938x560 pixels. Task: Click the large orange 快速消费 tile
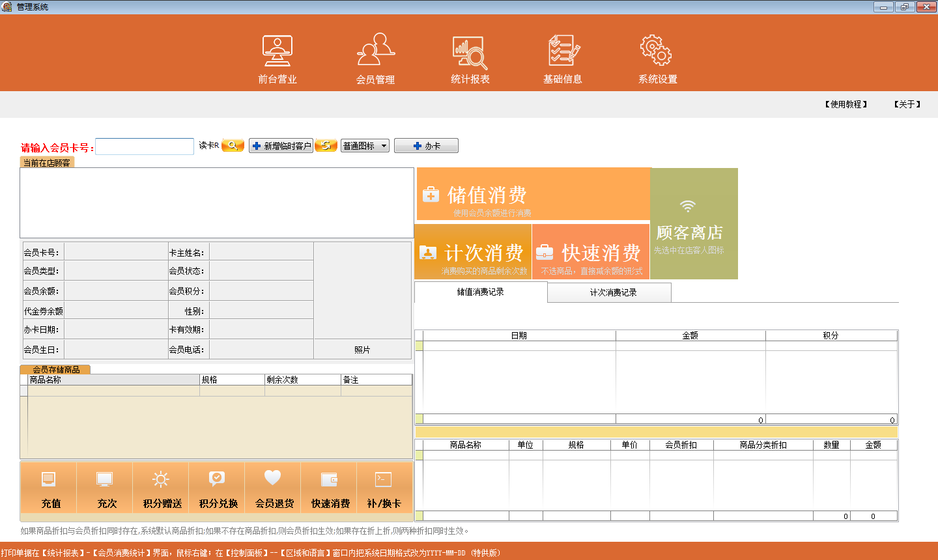[591, 251]
